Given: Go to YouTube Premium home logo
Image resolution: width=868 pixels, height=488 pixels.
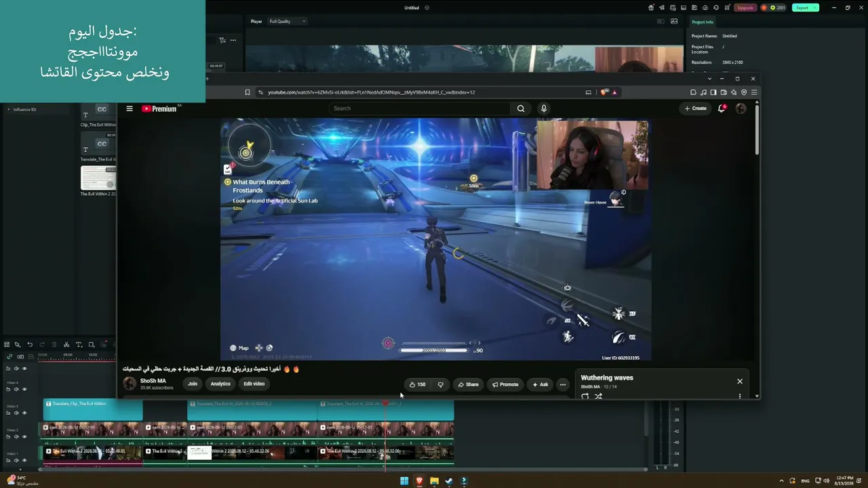Looking at the screenshot, I should (159, 108).
